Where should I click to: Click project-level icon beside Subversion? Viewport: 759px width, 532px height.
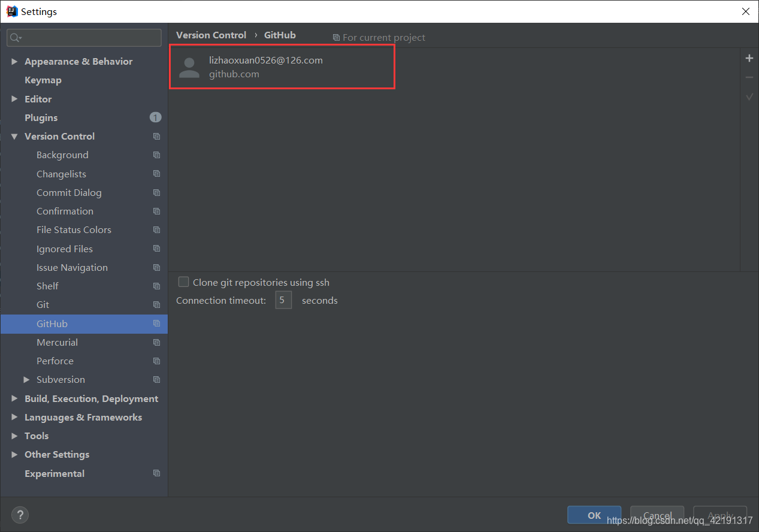tap(156, 379)
